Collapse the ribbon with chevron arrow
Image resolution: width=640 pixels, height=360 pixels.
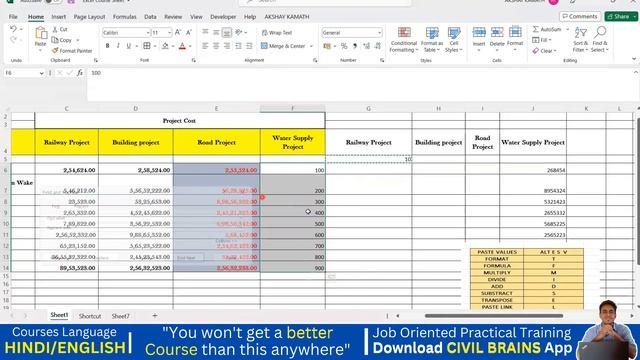[634, 60]
